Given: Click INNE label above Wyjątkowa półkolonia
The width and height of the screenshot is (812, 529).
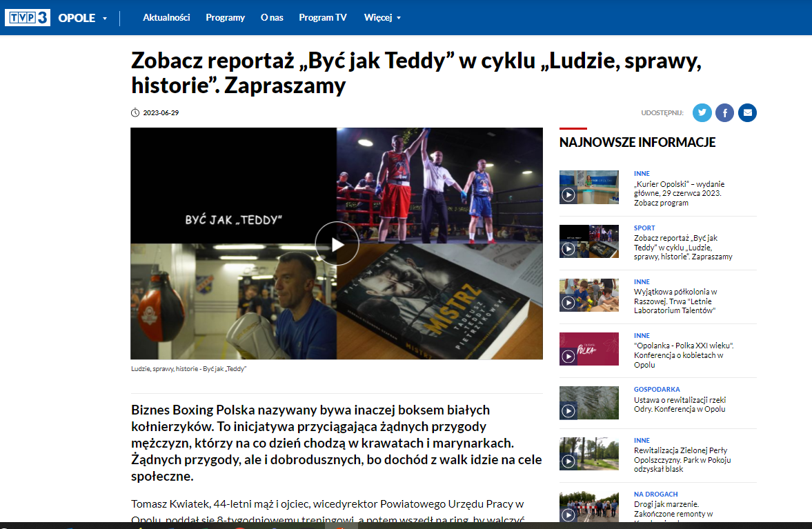Looking at the screenshot, I should [x=642, y=281].
